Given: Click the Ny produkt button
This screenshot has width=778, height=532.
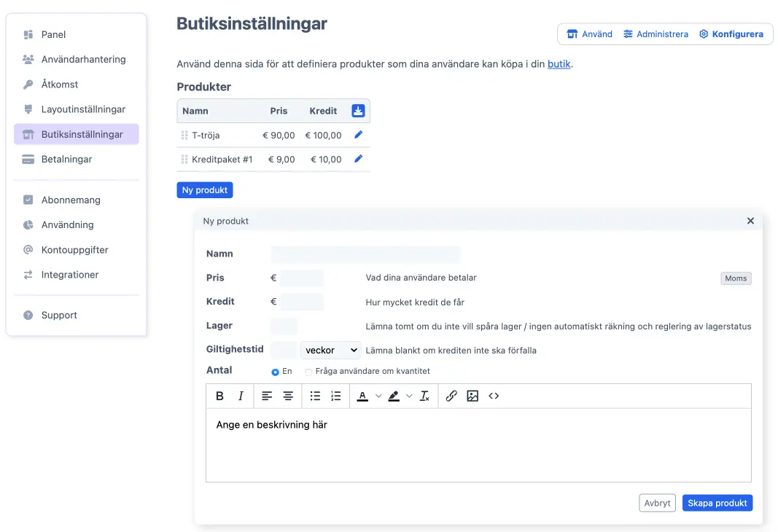Looking at the screenshot, I should (x=204, y=190).
